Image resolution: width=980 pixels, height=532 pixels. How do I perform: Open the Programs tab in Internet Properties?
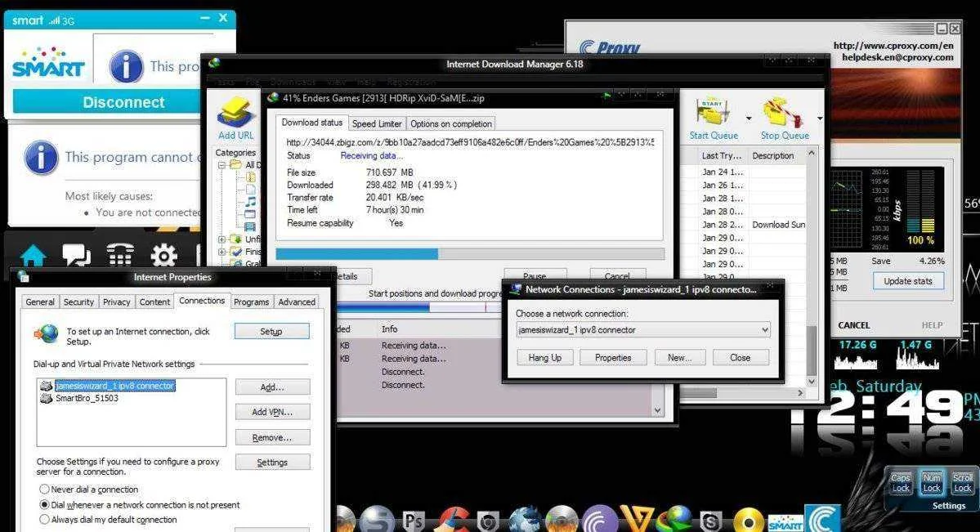251,302
